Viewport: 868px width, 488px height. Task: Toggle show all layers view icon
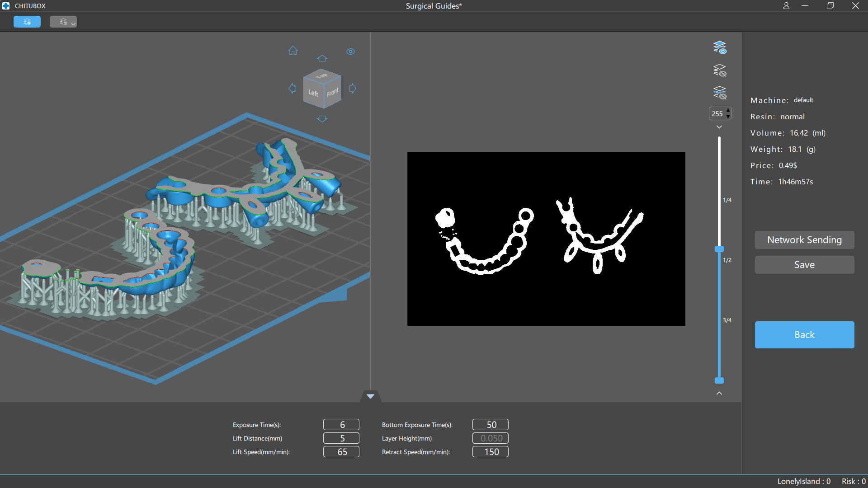[x=719, y=47]
